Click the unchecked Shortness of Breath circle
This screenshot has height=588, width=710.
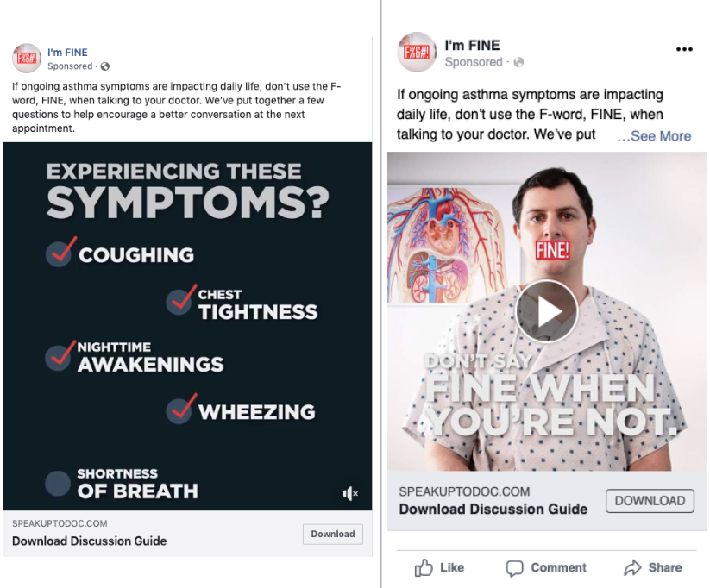coord(57,483)
